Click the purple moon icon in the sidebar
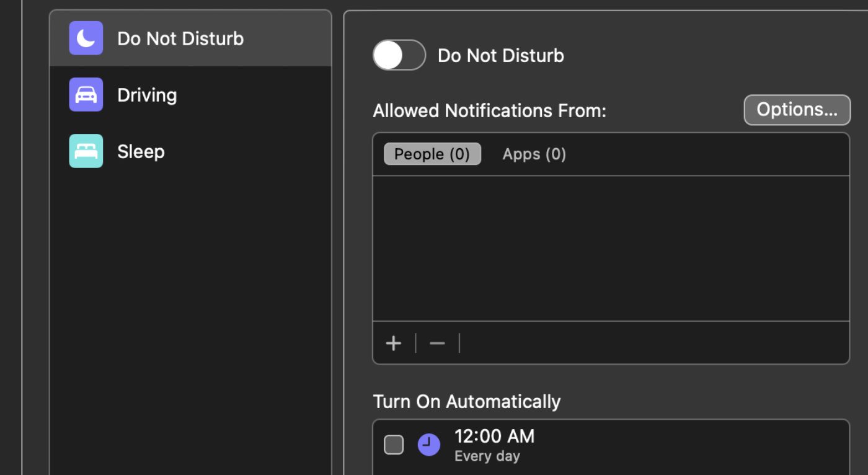This screenshot has height=475, width=868. coord(86,38)
